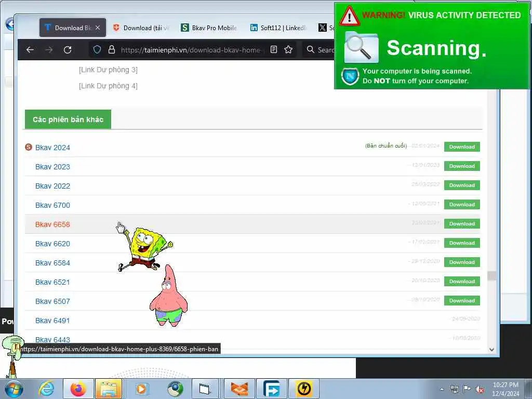Open the Bkav 6700 version link
Screen dimensions: 532x399
click(52, 205)
